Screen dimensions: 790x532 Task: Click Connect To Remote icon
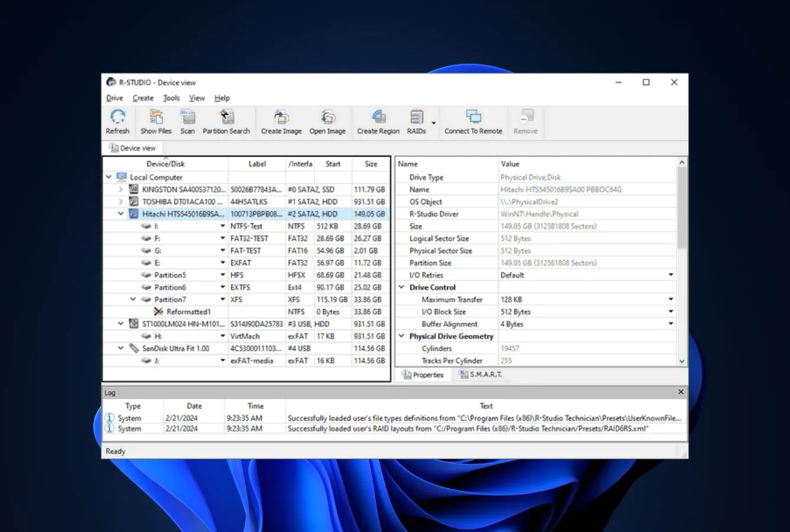(473, 116)
